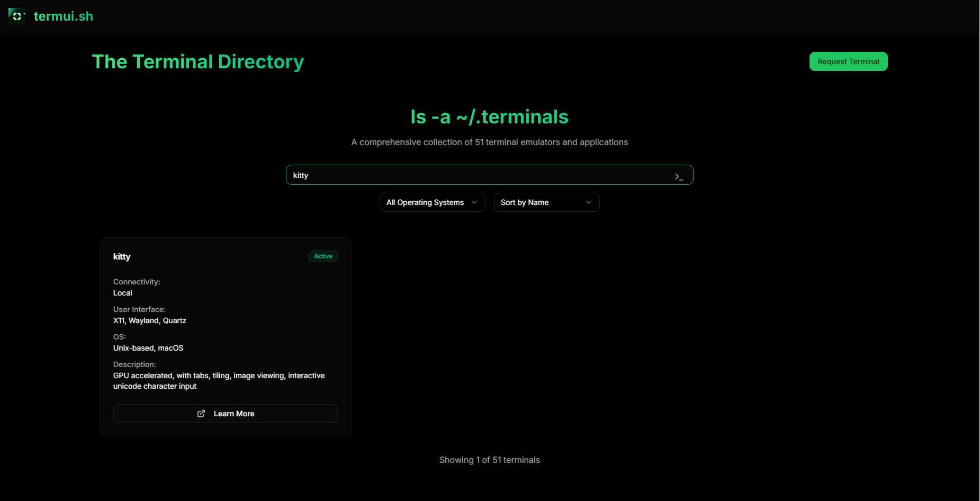Screen dimensions: 980x501
Task: Click the kitty terminal card
Action: pos(225,336)
